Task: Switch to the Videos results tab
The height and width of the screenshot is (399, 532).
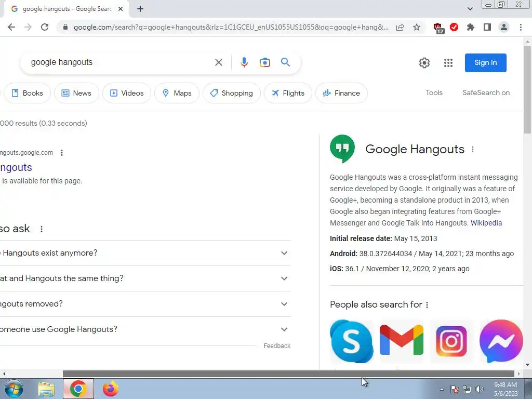Action: pyautogui.click(x=127, y=93)
